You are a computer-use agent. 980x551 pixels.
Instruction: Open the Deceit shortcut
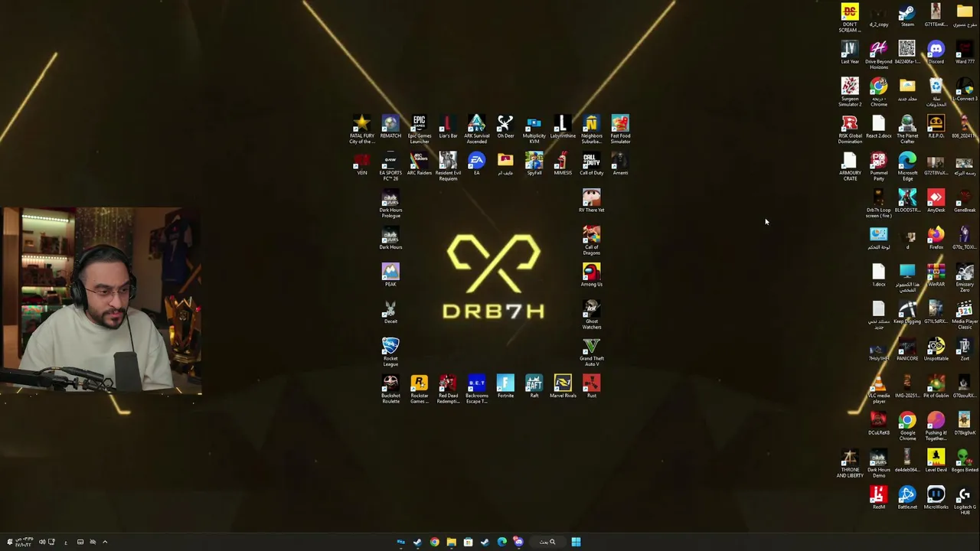point(390,312)
